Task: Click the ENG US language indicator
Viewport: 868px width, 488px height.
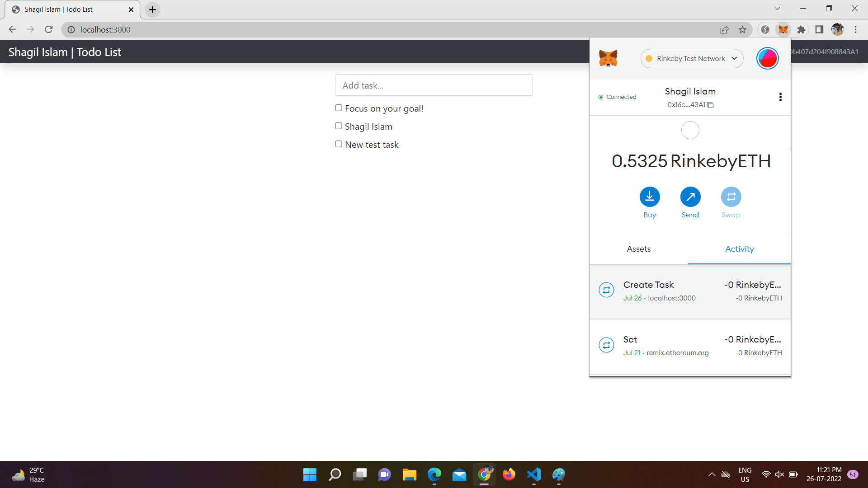Action: tap(745, 474)
